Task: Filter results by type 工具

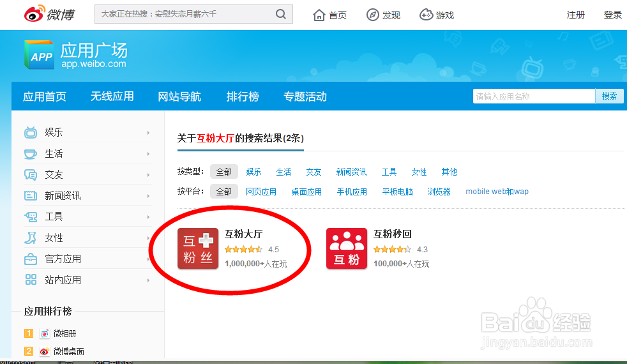Action: [389, 172]
